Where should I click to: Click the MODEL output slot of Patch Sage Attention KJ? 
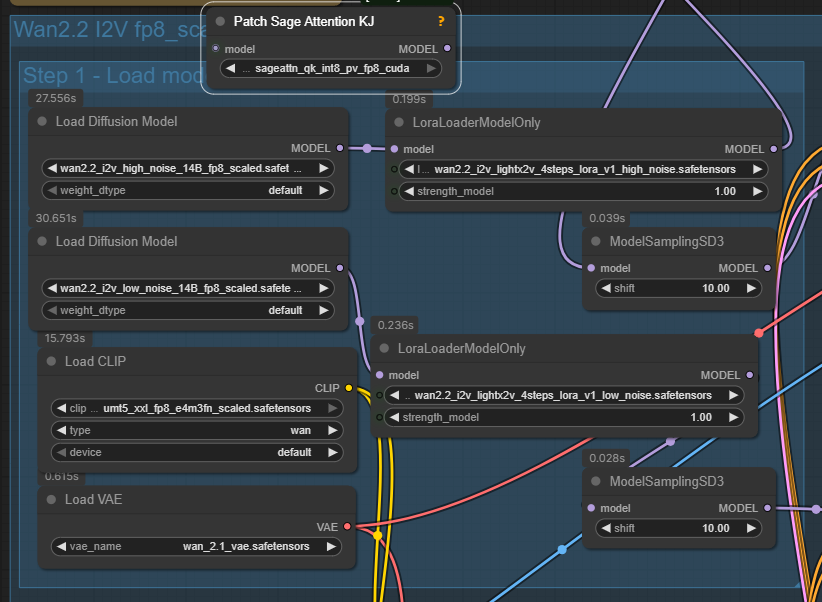(x=447, y=48)
